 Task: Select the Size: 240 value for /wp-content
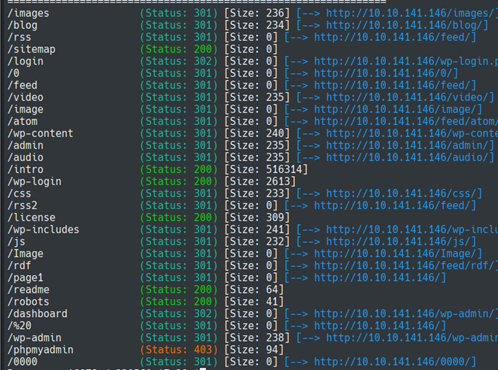click(257, 133)
